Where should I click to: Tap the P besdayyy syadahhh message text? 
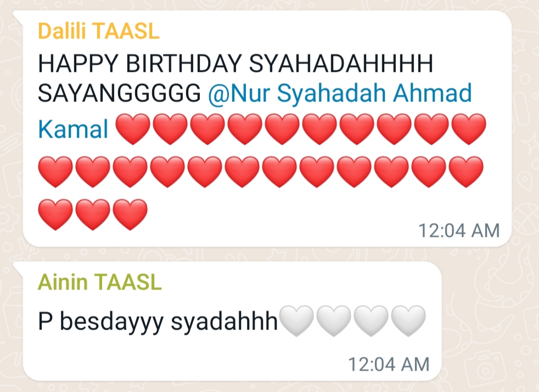click(158, 322)
